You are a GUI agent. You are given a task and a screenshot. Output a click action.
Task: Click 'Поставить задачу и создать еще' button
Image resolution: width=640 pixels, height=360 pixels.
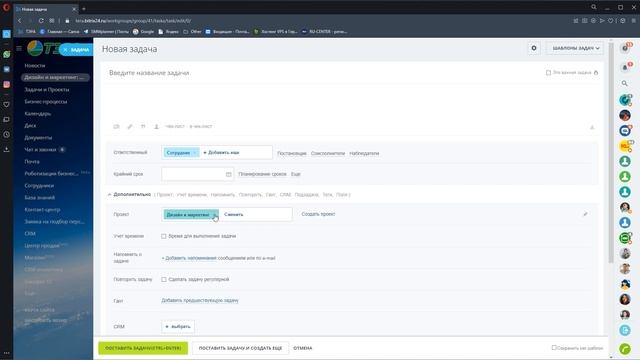point(240,348)
